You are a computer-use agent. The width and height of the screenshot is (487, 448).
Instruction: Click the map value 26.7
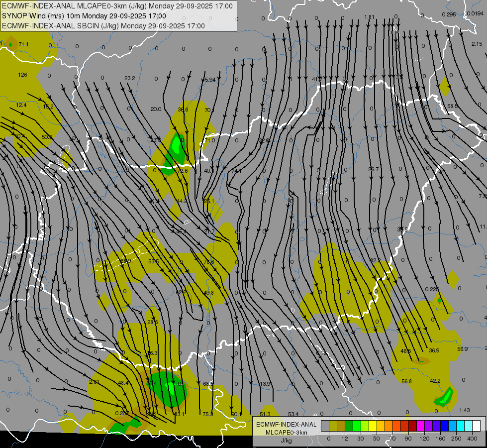point(374,169)
